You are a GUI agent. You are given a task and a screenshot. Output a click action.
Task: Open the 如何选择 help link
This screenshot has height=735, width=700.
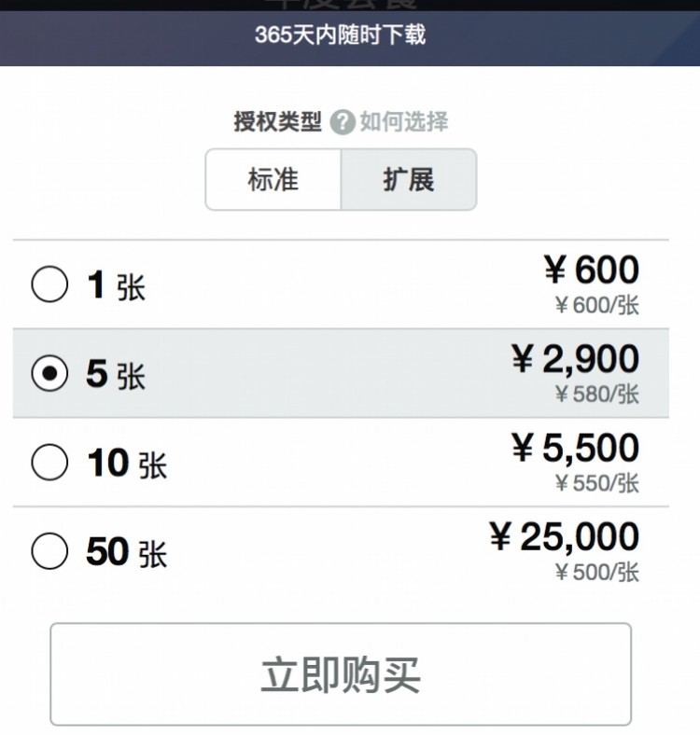pos(404,122)
